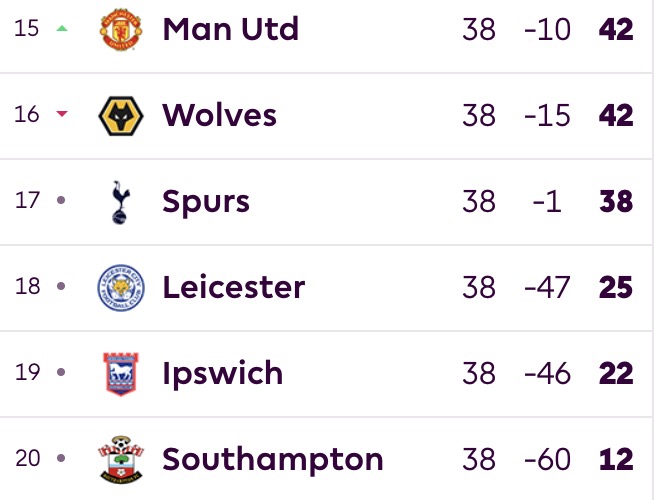
Task: Select the Spurs team name
Action: pyautogui.click(x=206, y=201)
